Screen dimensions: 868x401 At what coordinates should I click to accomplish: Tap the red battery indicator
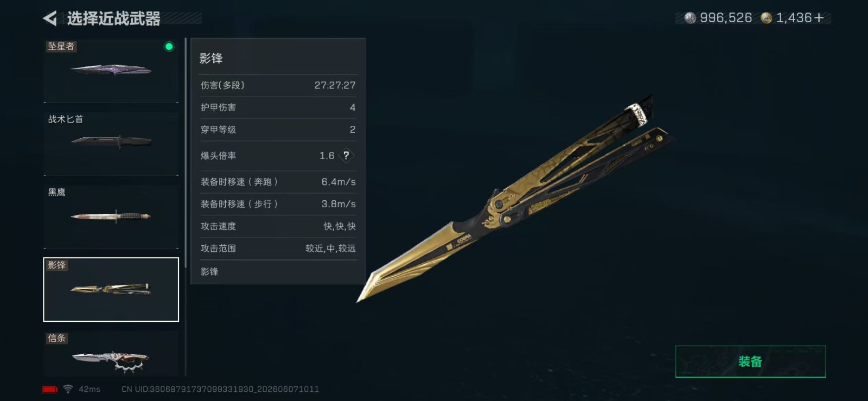pos(50,390)
